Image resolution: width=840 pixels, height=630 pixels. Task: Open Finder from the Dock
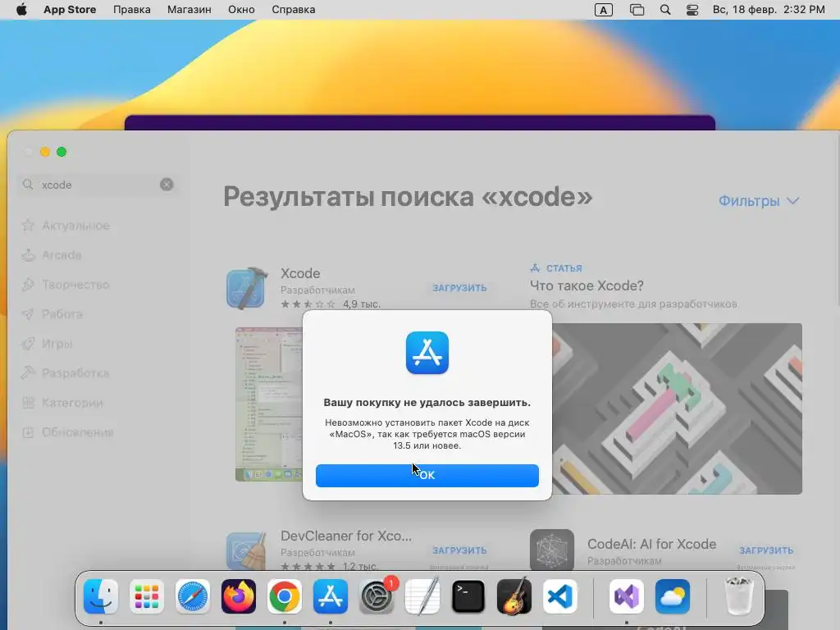tap(101, 596)
